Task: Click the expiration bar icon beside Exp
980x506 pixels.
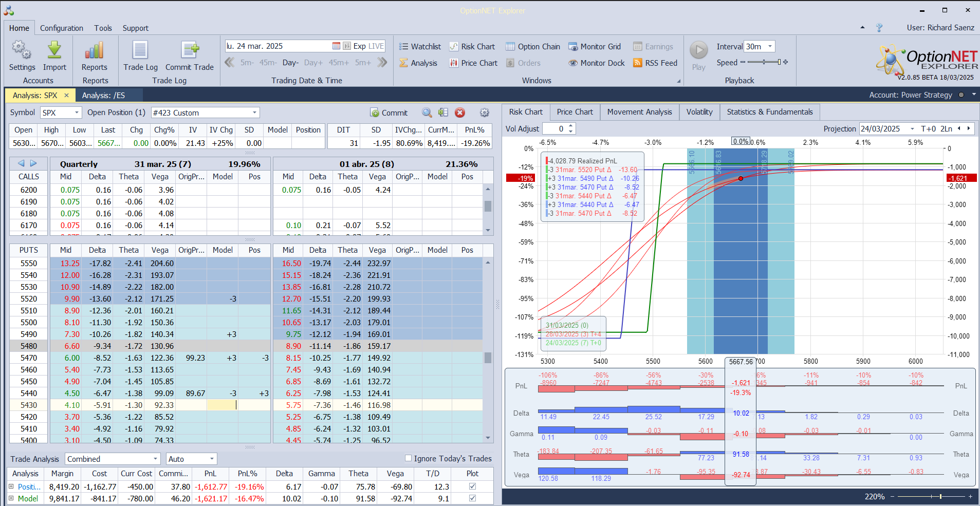Action: pos(347,46)
